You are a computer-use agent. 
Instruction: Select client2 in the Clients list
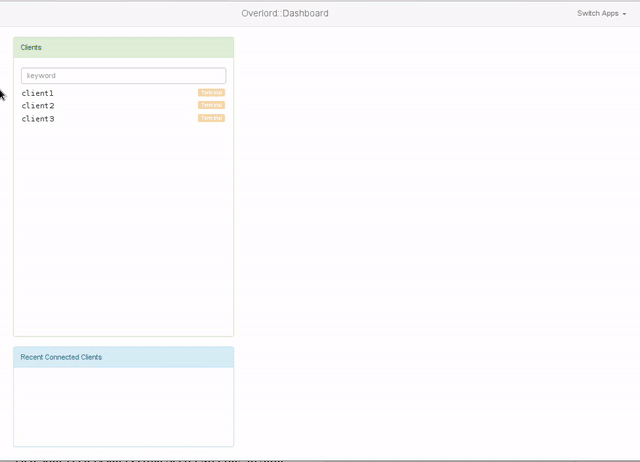(38, 106)
